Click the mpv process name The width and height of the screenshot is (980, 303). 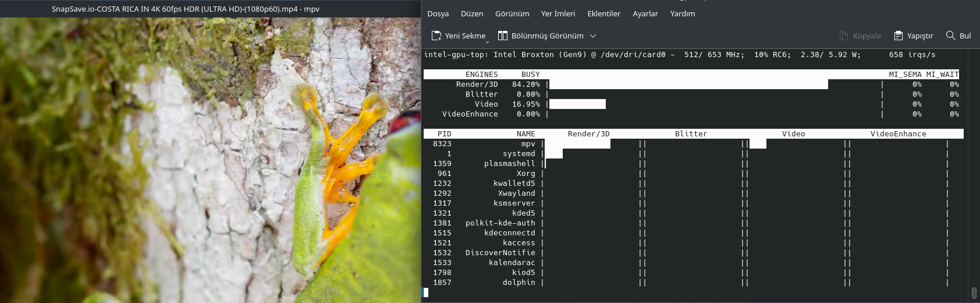528,144
